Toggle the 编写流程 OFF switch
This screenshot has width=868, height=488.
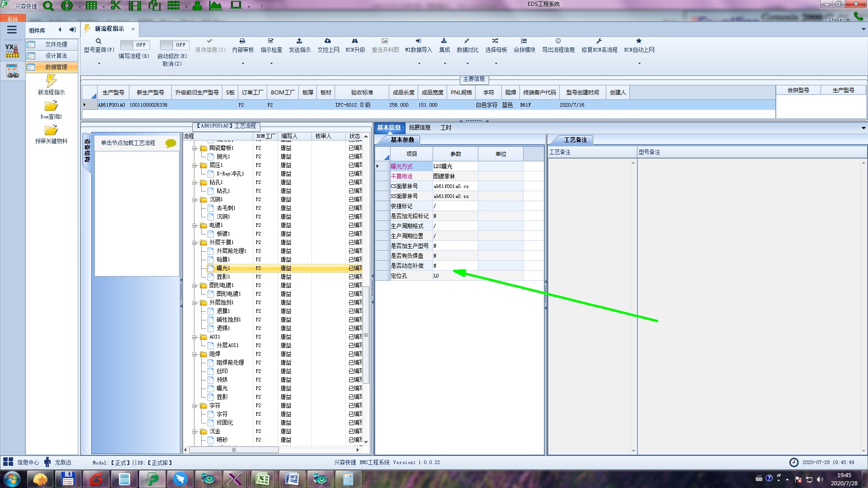[134, 45]
